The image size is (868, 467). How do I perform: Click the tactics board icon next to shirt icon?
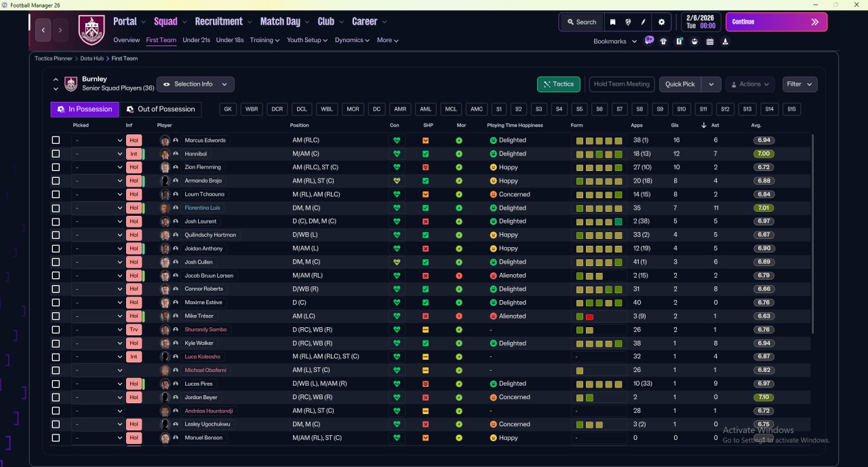679,41
